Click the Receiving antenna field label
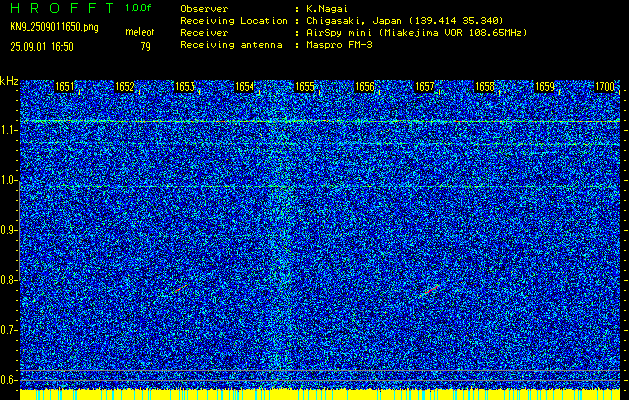The width and height of the screenshot is (629, 400). [231, 45]
